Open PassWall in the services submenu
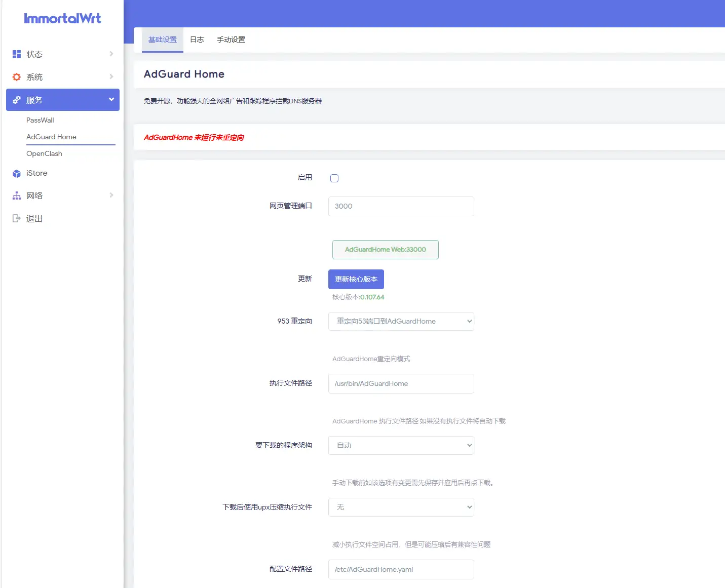The image size is (725, 588). pos(40,120)
